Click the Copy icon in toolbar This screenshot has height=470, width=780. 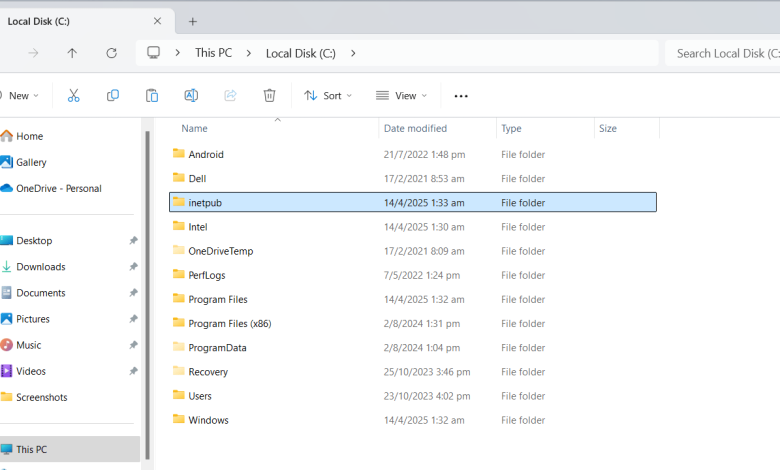click(x=113, y=95)
